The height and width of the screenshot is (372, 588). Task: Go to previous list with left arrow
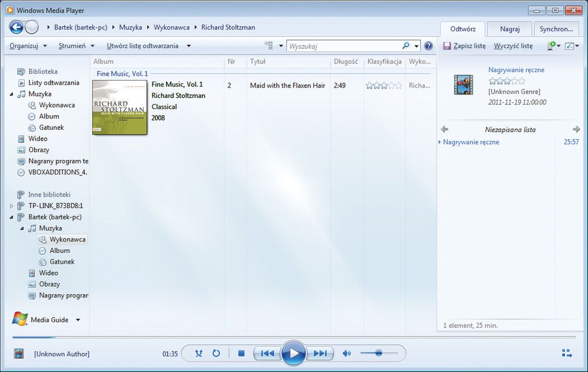[x=444, y=129]
